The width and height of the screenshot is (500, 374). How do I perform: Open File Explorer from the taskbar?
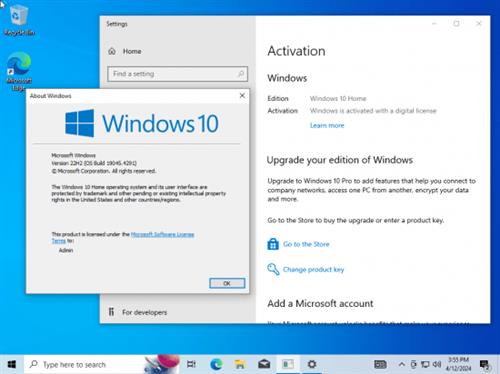[240, 364]
